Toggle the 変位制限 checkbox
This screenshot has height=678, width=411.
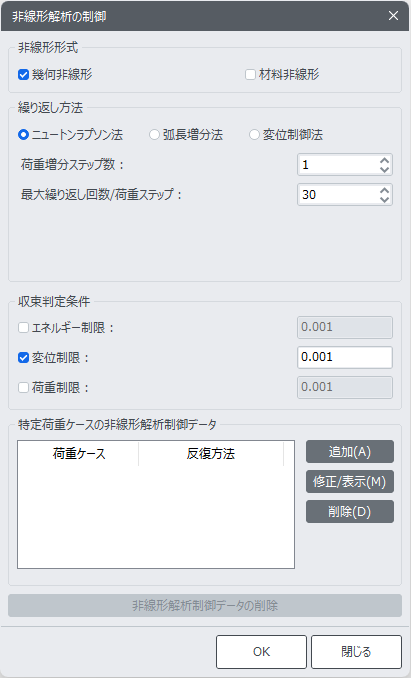(x=23, y=358)
